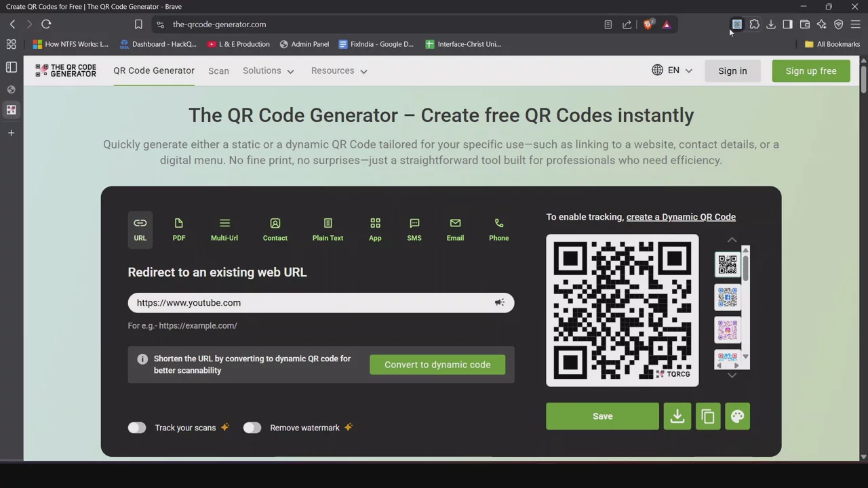Save the QR code
Image resolution: width=868 pixels, height=488 pixels.
tap(602, 416)
